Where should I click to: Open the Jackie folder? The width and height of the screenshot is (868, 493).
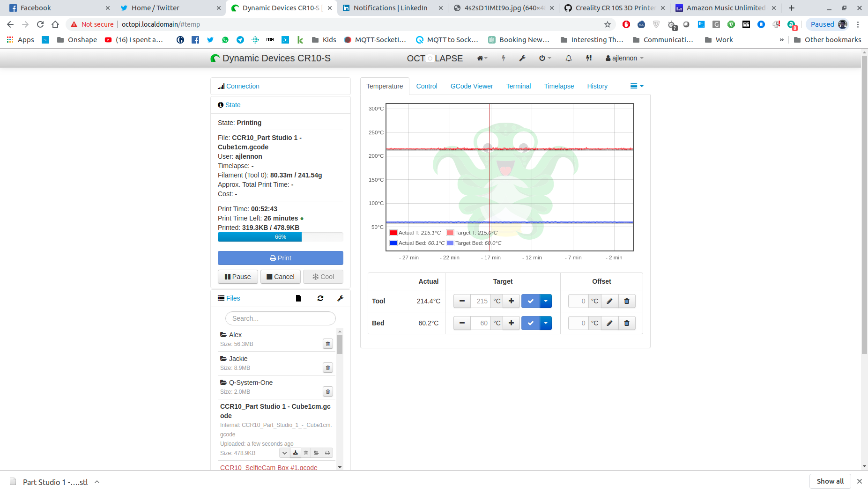click(x=238, y=359)
